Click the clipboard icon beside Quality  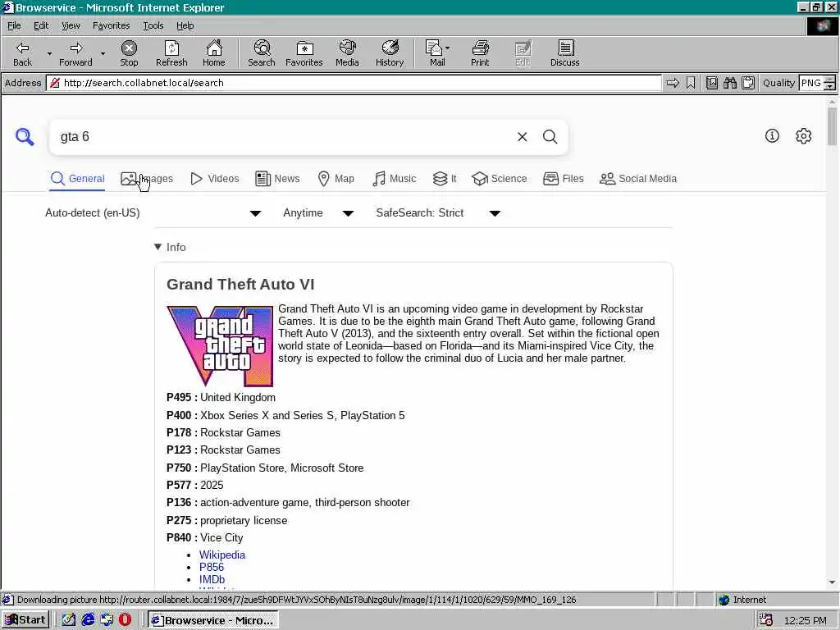pyautogui.click(x=748, y=83)
